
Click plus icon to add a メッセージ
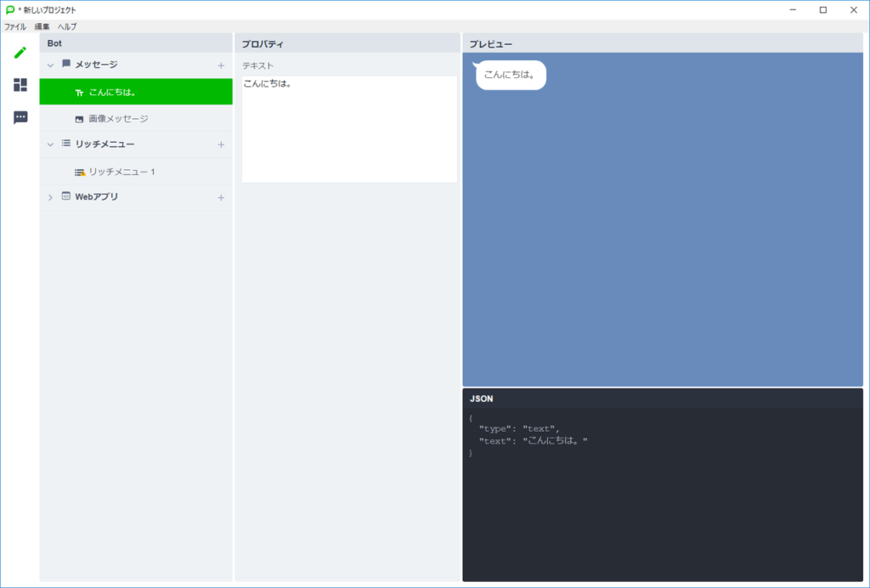(x=221, y=65)
